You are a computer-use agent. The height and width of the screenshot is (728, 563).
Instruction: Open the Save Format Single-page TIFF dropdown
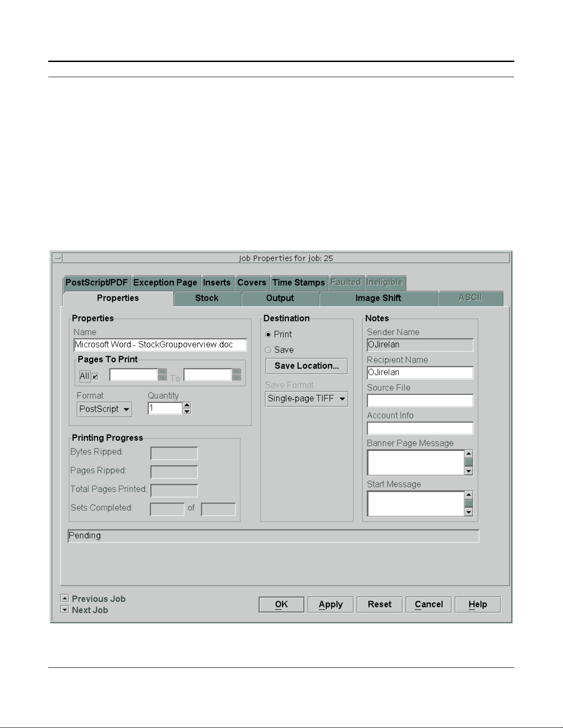pos(307,399)
